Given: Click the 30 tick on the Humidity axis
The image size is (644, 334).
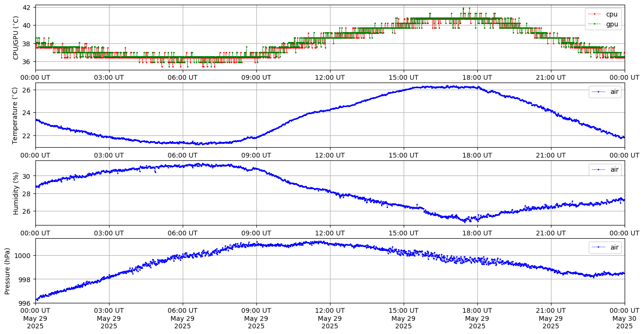Looking at the screenshot, I should pos(26,176).
